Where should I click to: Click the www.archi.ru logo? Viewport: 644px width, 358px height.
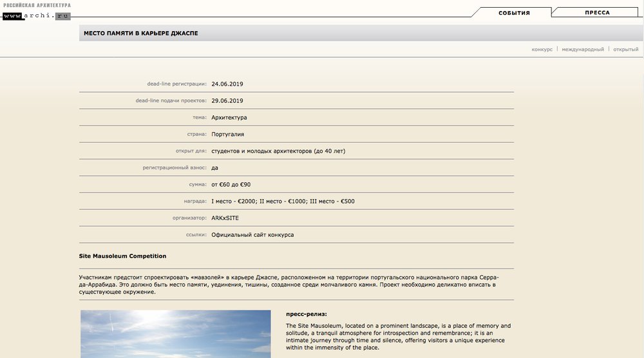36,15
